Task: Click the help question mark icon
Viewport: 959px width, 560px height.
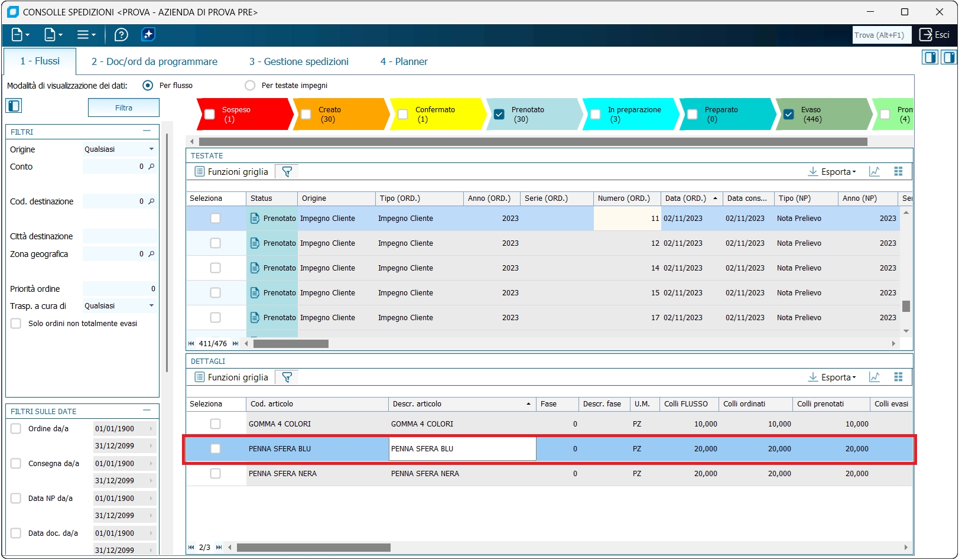Action: pyautogui.click(x=121, y=35)
